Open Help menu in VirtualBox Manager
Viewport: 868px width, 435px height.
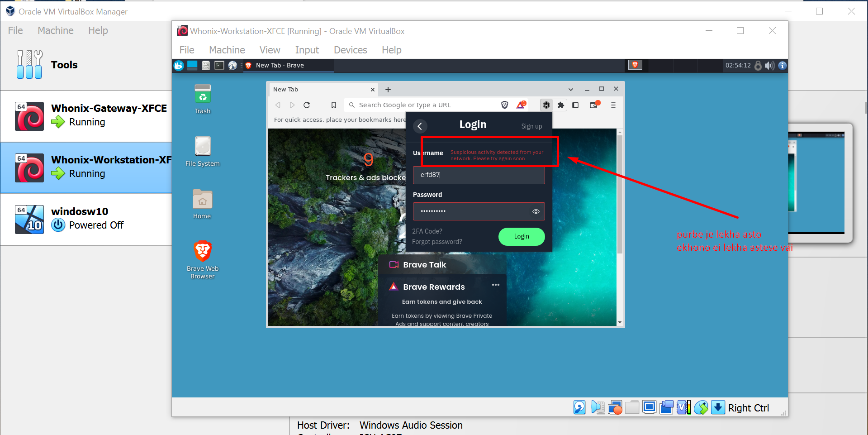tap(98, 30)
